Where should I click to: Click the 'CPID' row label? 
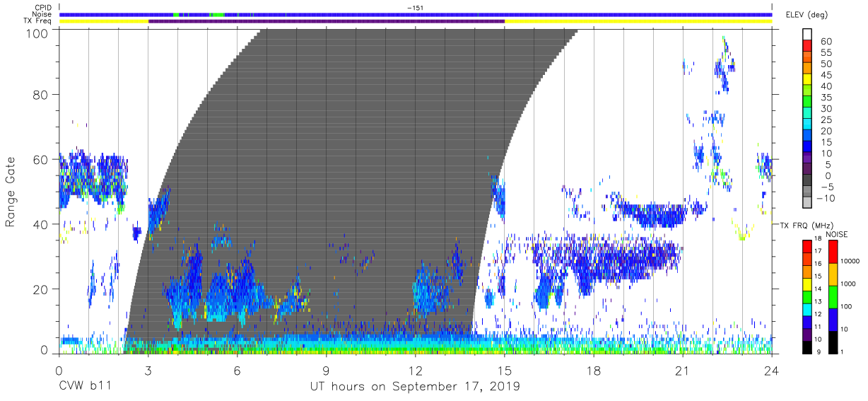[43, 7]
